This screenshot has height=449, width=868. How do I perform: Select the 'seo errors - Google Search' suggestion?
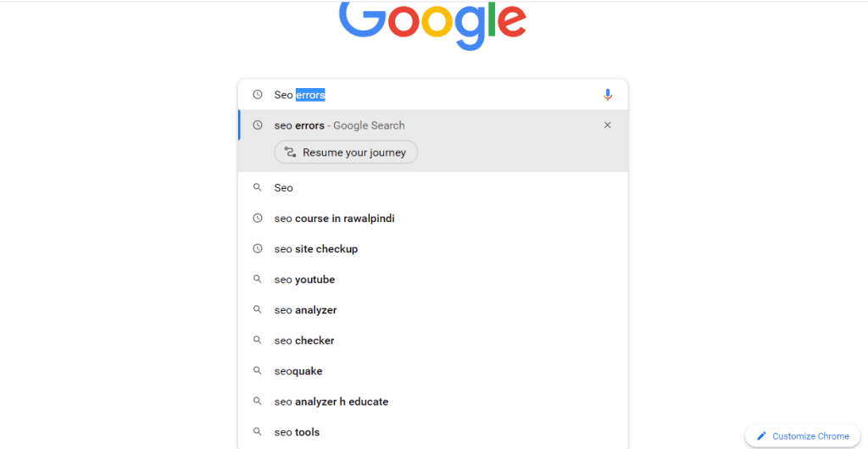pos(339,125)
